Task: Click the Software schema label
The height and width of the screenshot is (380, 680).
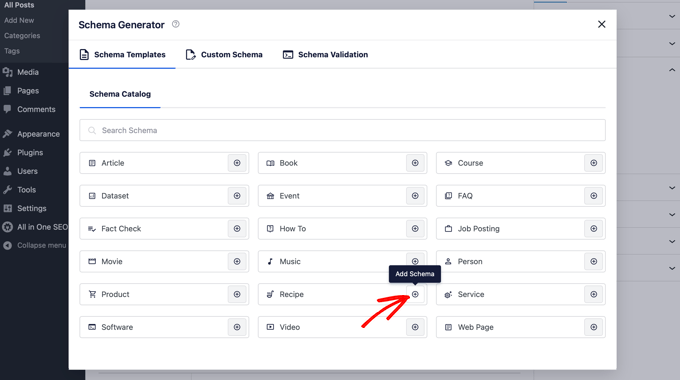Action: [x=117, y=327]
